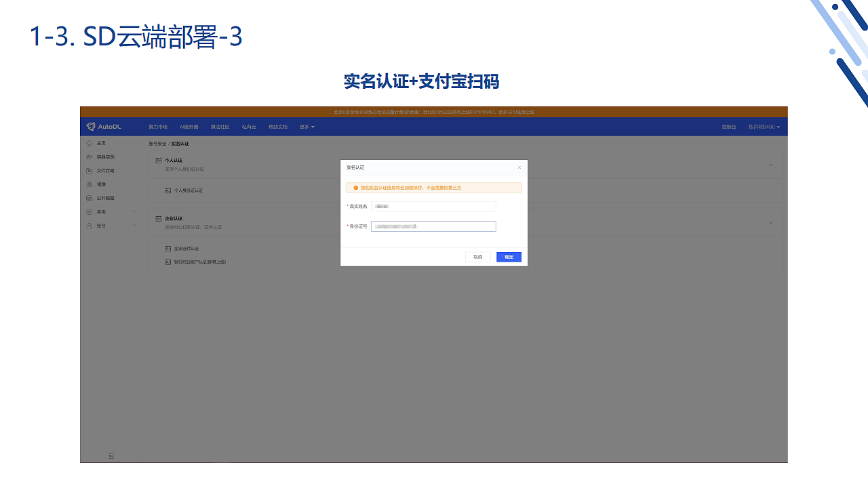Expand the 账号 sidebar submenu chevron
This screenshot has width=868, height=488.
[x=134, y=225]
